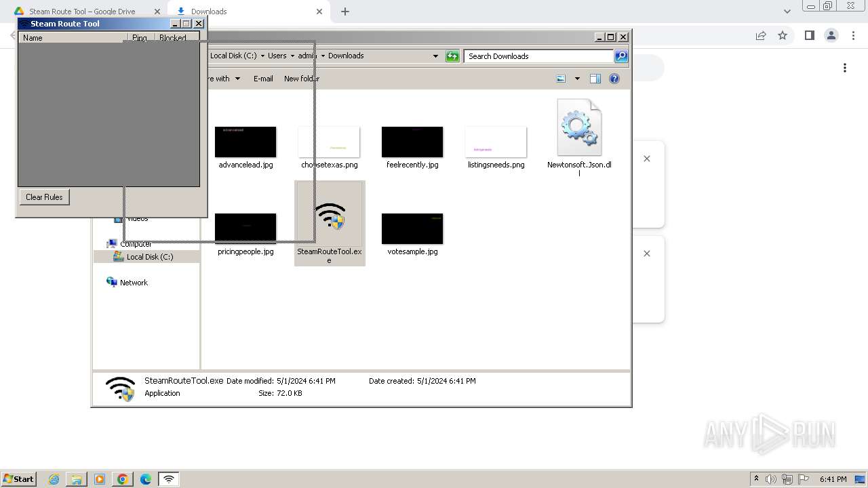
Task: Open the three-dot menu on Downloads page
Action: [x=845, y=68]
